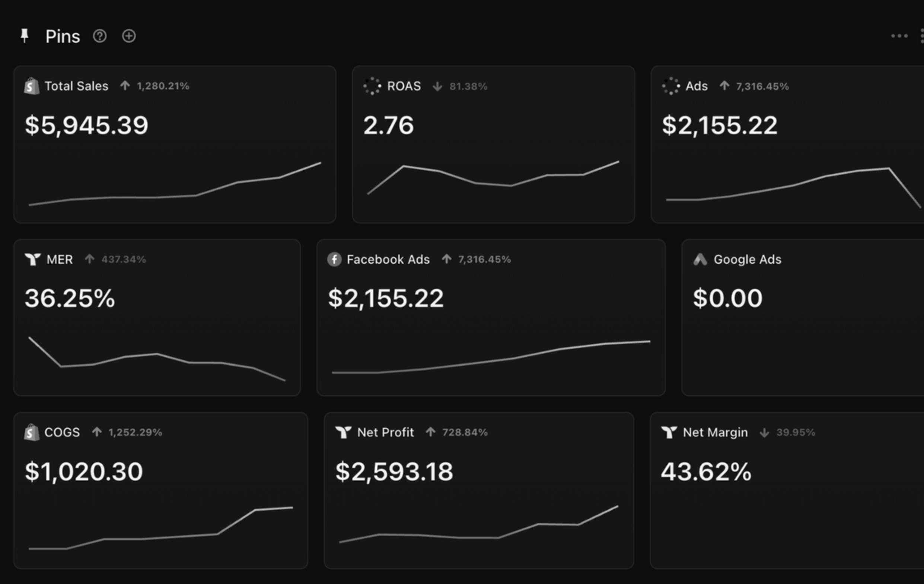
Task: Click the pin icon beside Pins
Action: coord(25,36)
